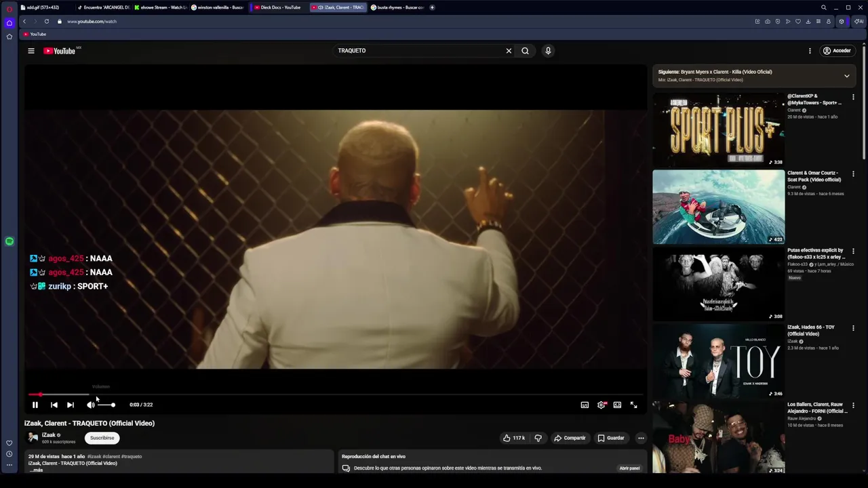Toggle subtitles in the player

click(x=585, y=405)
